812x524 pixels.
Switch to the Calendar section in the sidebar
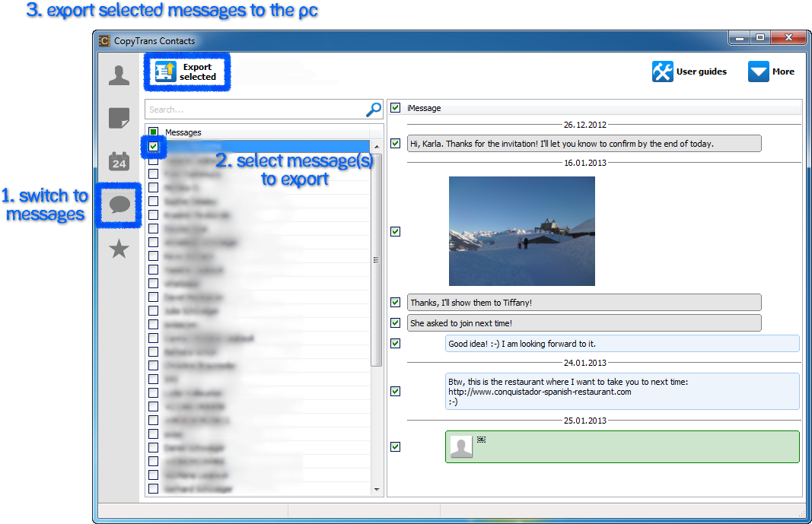pos(119,161)
